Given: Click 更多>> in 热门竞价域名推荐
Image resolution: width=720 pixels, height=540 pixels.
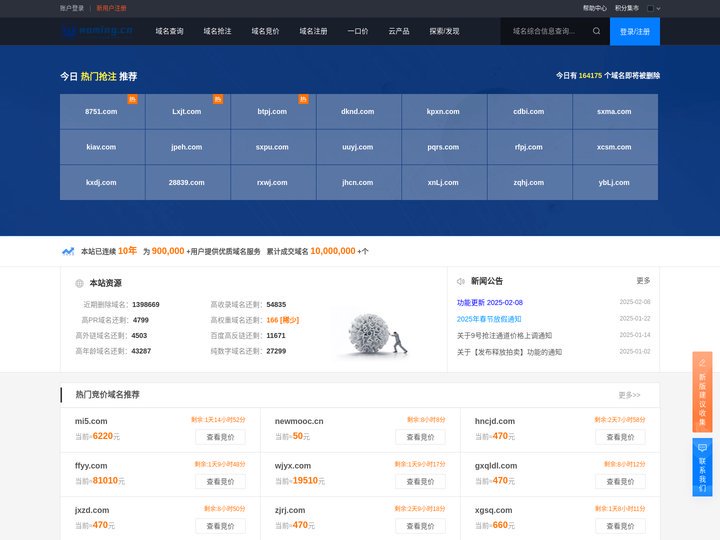Looking at the screenshot, I should 629,395.
